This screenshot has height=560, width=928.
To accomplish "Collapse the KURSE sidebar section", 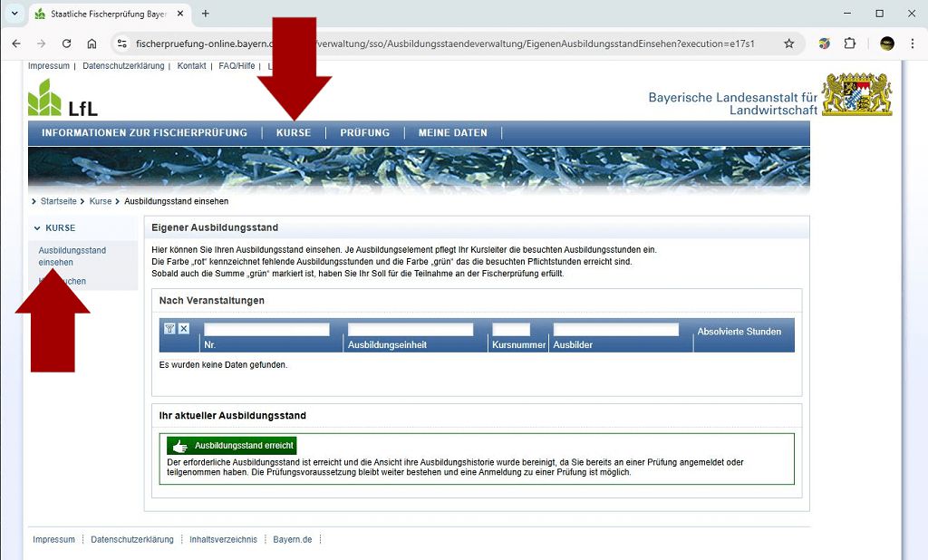I will click(x=37, y=228).
